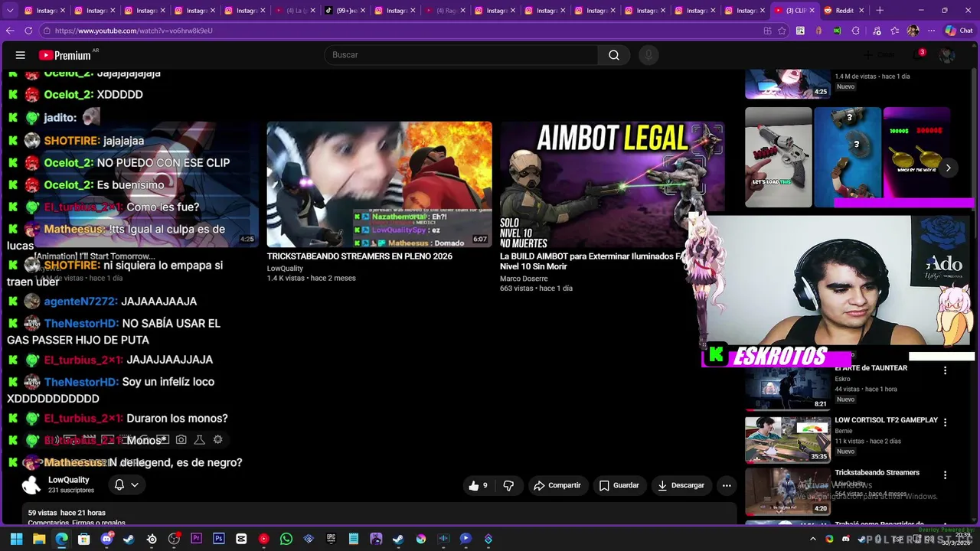Viewport: 980px width, 551px height.
Task: Reload the page with refresh icon
Action: click(x=28, y=31)
